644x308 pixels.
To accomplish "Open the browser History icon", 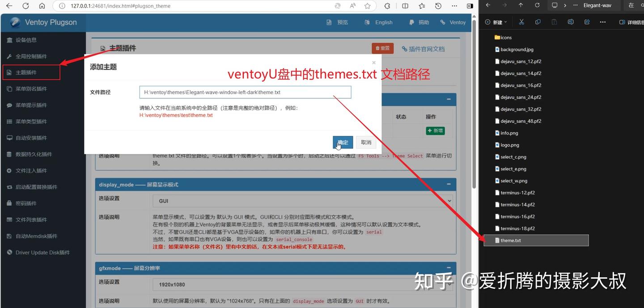I will 438,6.
